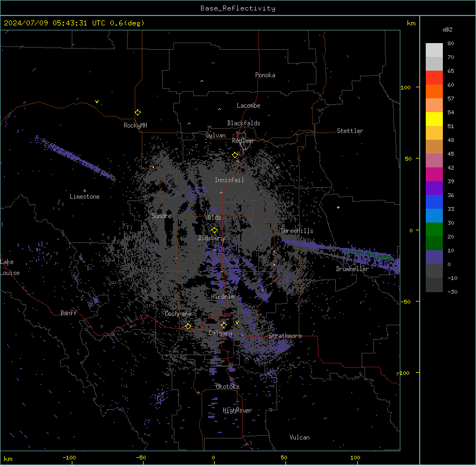Select the white plus marker north of Drumheller
This screenshot has height=465, width=476.
(338, 207)
